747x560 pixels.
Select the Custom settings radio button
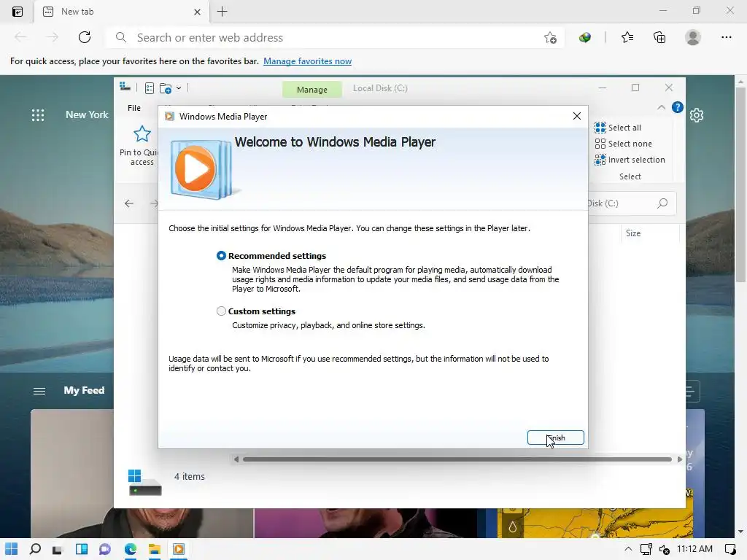(221, 311)
